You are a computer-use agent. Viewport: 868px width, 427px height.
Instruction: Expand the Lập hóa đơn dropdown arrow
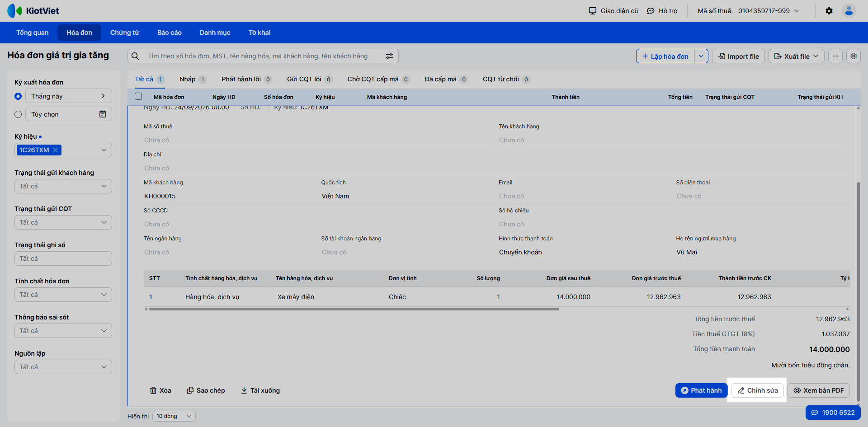pyautogui.click(x=701, y=56)
